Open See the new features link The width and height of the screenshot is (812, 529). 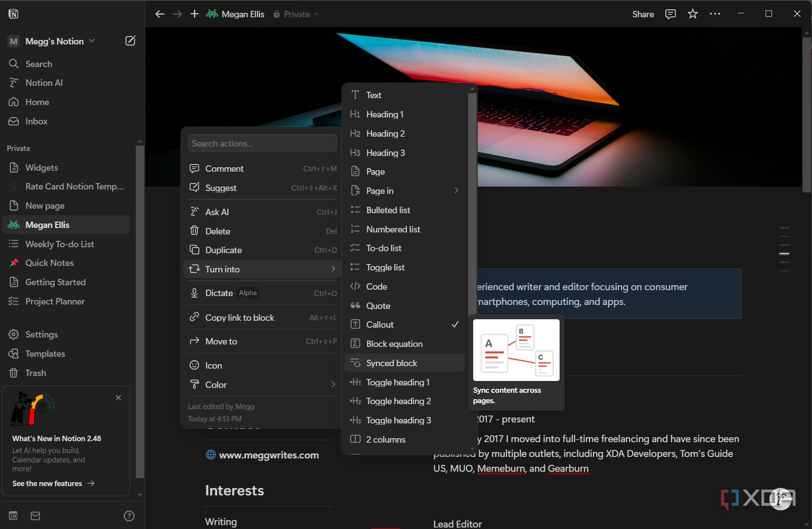[53, 484]
